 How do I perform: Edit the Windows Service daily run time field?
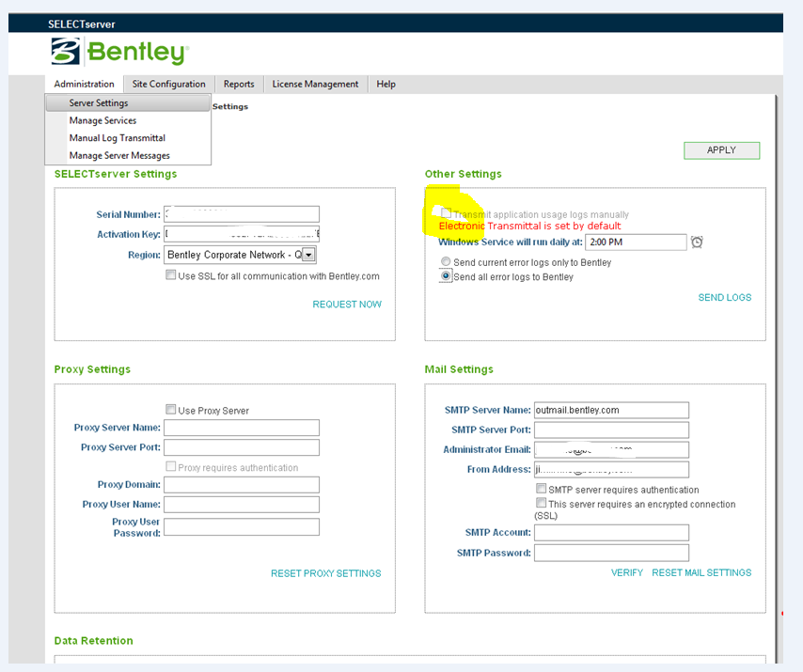point(636,242)
